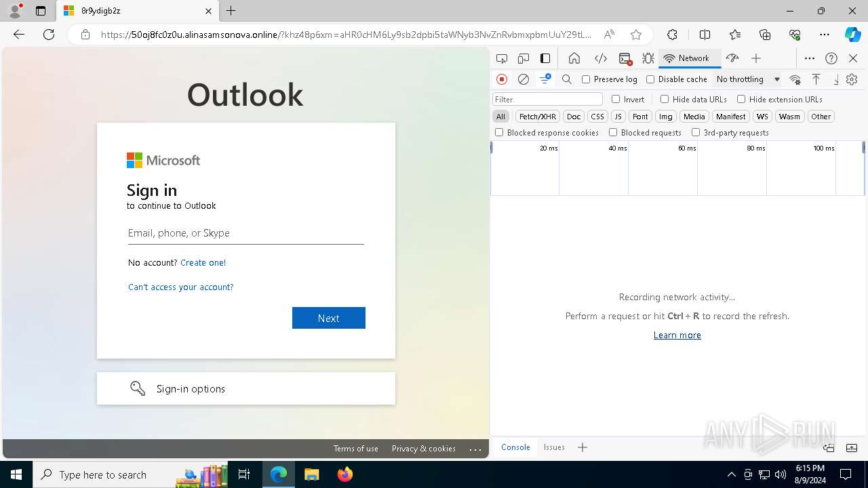
Task: Click the blue Next button
Action: tap(329, 318)
